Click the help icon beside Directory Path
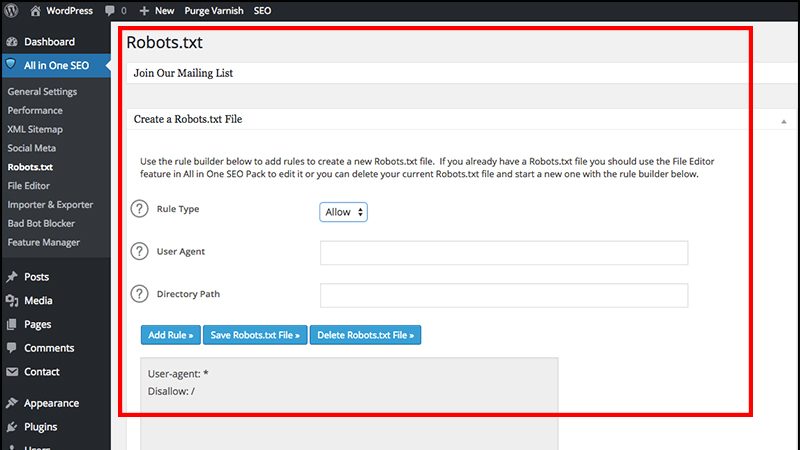The width and height of the screenshot is (800, 450). click(139, 295)
